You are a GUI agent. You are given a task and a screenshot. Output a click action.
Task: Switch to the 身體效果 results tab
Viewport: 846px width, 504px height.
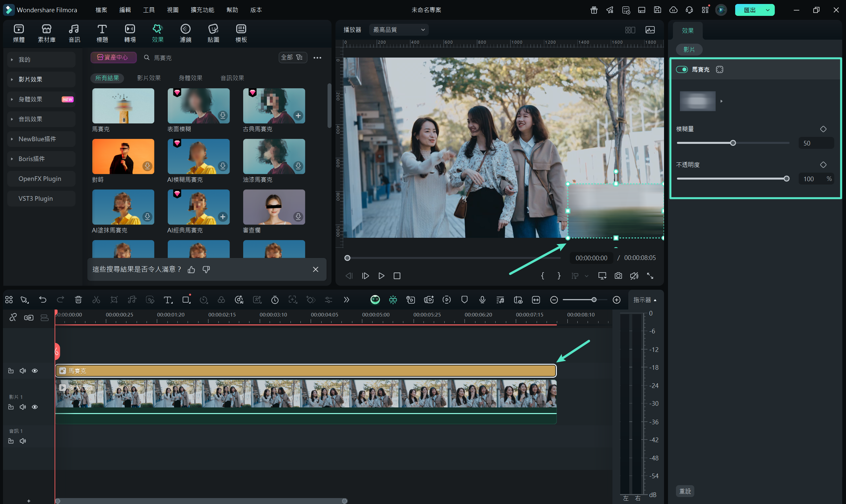point(190,78)
